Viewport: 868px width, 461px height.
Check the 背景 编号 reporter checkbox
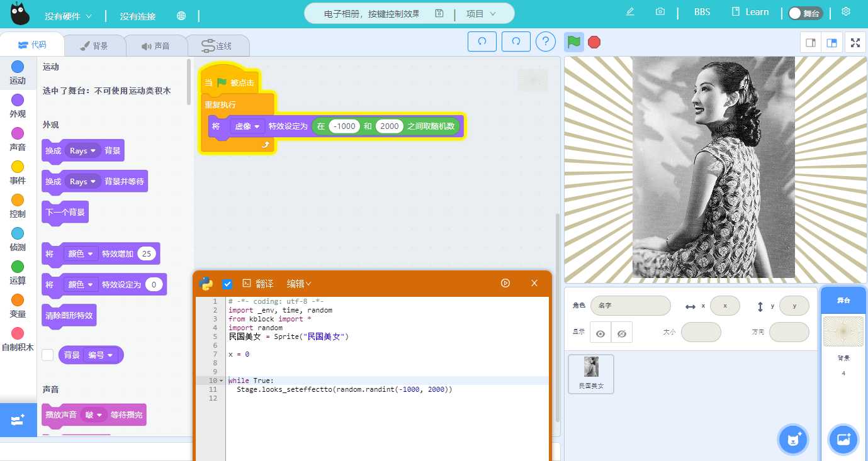tap(47, 355)
